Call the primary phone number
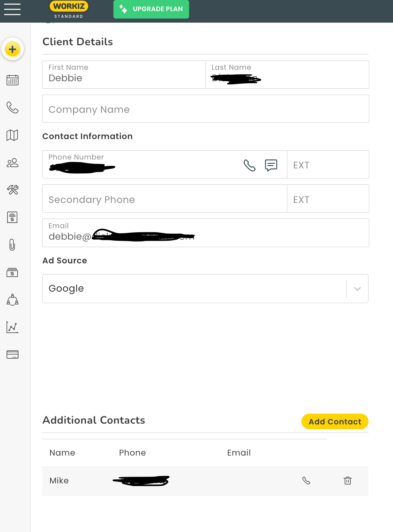 tap(250, 165)
